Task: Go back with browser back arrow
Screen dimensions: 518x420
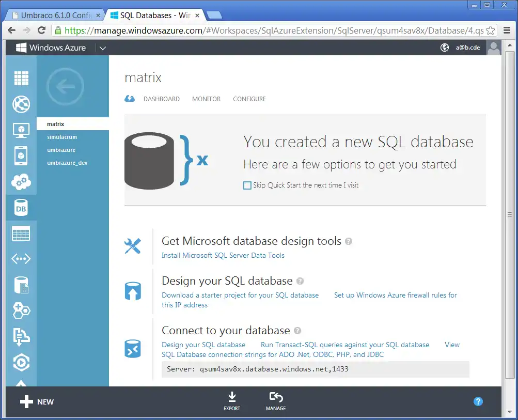Action: [11, 30]
